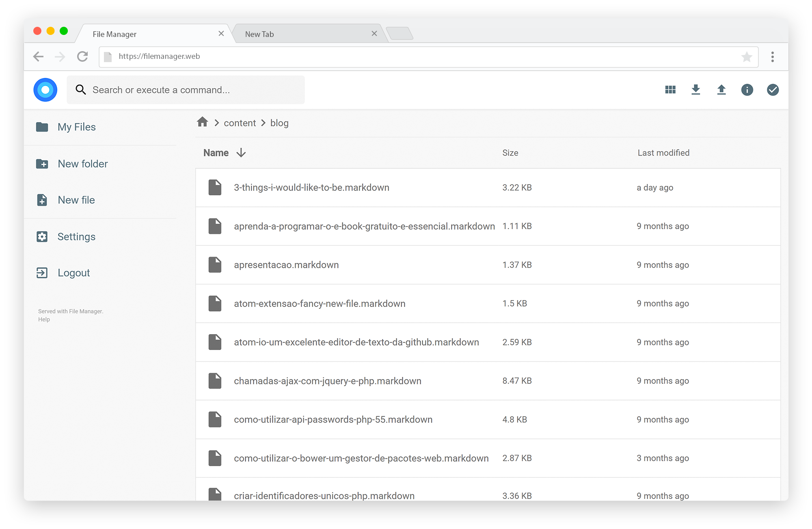The width and height of the screenshot is (812, 529).
Task: Sort by Last modified column
Action: pyautogui.click(x=663, y=153)
